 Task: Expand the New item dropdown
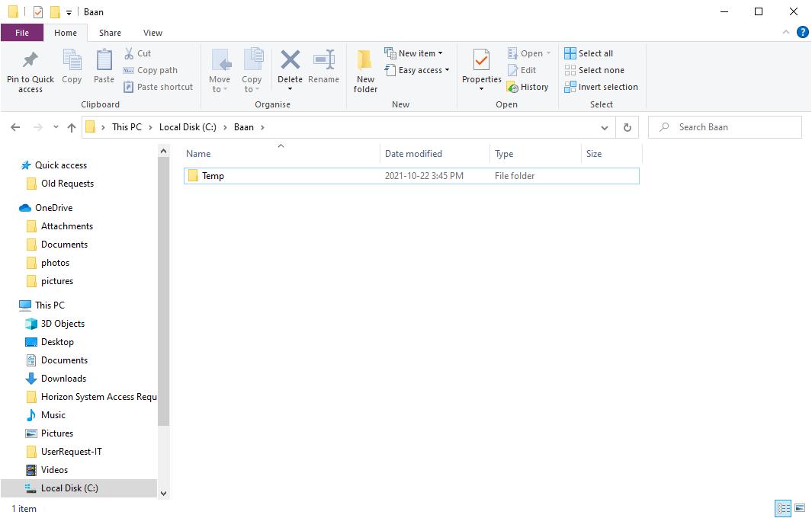pos(416,53)
